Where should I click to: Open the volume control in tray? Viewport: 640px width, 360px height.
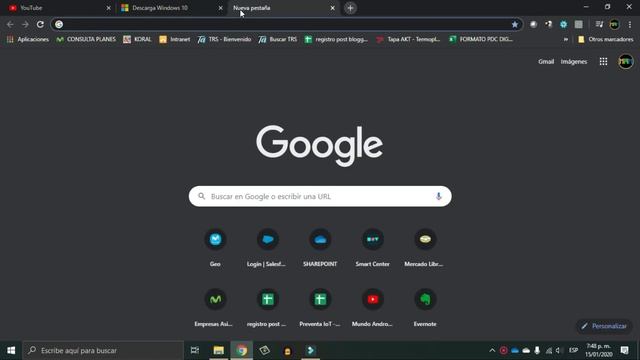tap(559, 350)
